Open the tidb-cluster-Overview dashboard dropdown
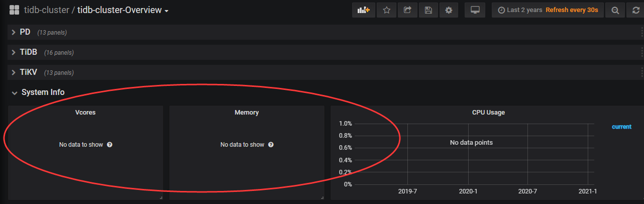The height and width of the screenshot is (204, 644). [x=123, y=10]
